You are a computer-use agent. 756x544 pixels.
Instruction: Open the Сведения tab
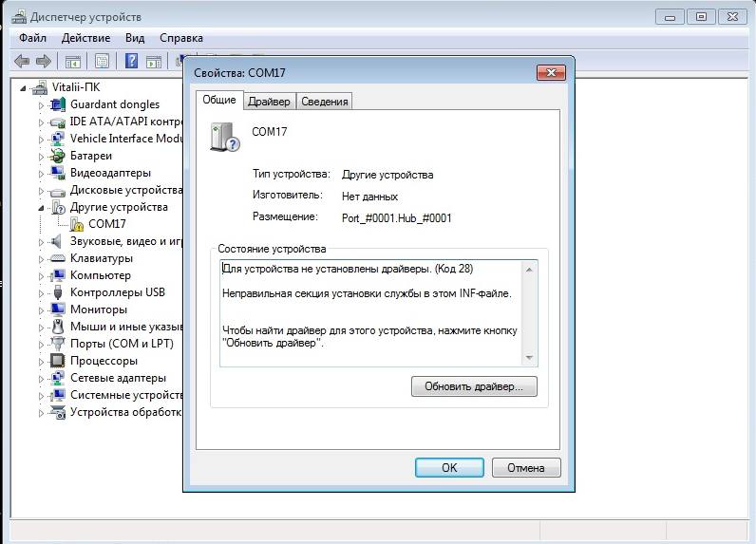tap(325, 102)
